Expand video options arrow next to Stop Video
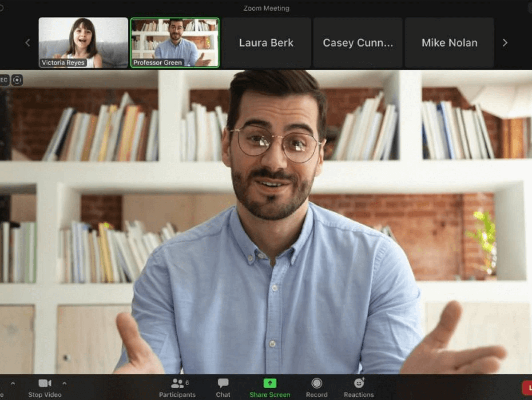Screen dimensions: 532x400 pos(64,383)
